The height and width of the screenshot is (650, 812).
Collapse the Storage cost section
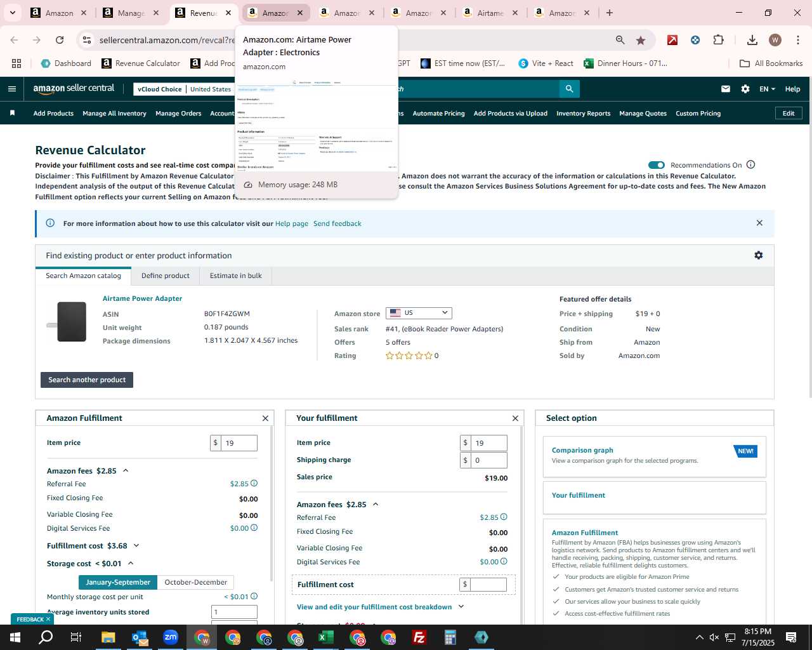[131, 563]
